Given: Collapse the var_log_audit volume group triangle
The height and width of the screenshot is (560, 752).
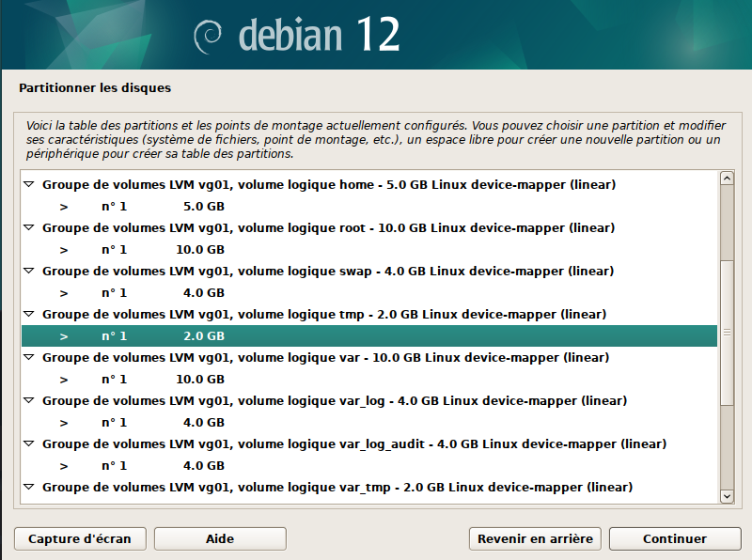Looking at the screenshot, I should tap(28, 444).
